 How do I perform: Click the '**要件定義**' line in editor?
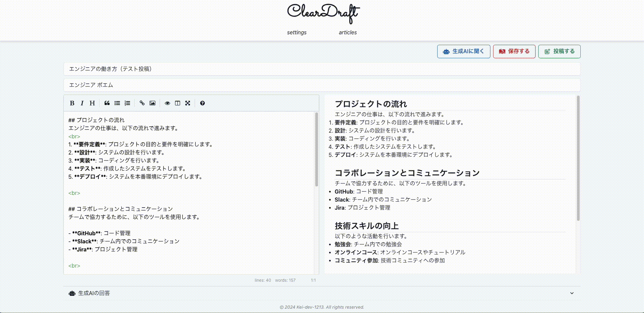[141, 144]
